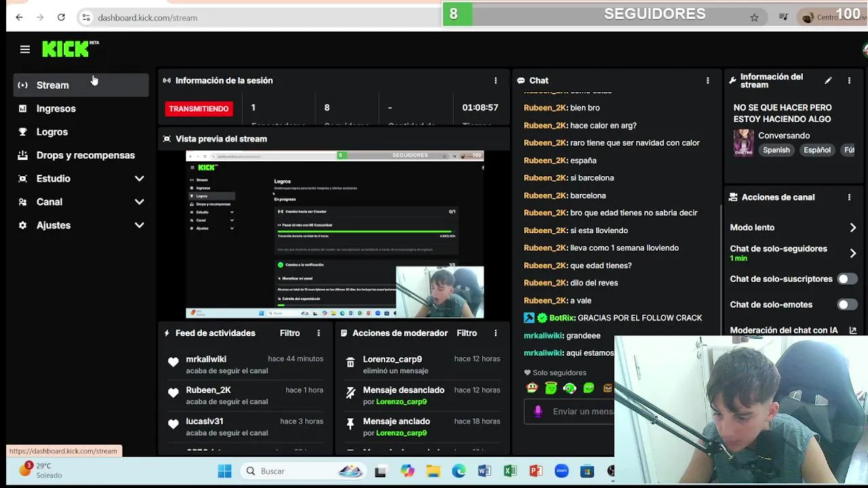
Task: Open lucaslv31 in the activity feed
Action: click(x=204, y=422)
